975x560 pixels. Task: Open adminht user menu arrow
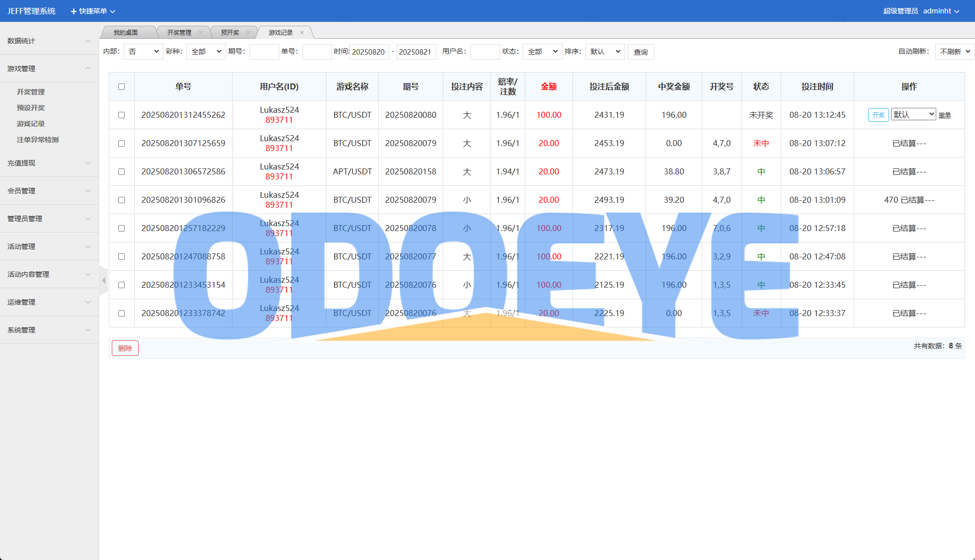[x=957, y=11]
